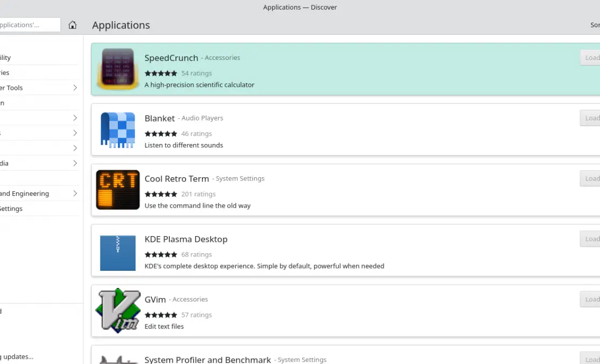The width and height of the screenshot is (600, 364).
Task: Click Blanket's star rating
Action: [161, 133]
